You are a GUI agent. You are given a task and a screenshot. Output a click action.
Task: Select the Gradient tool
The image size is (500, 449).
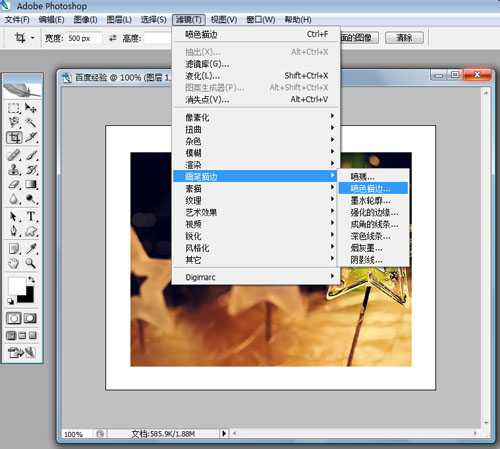[31, 184]
